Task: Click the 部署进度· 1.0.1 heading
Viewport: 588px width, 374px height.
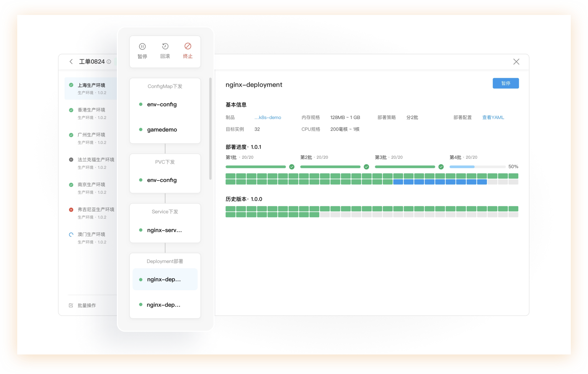Action: point(243,147)
